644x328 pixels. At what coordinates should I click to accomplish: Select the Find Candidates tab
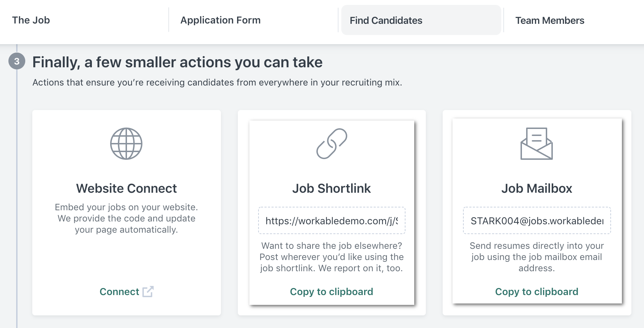pyautogui.click(x=385, y=20)
